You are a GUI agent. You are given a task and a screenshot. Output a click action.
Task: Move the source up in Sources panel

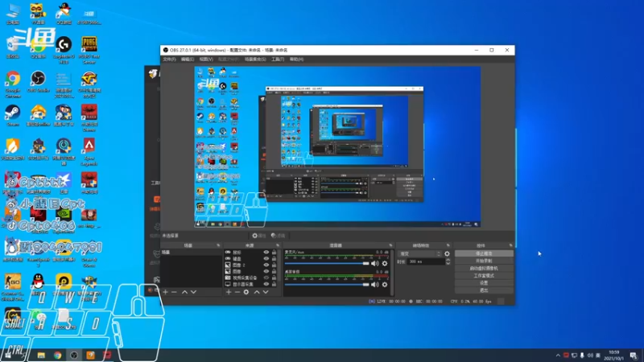(257, 292)
